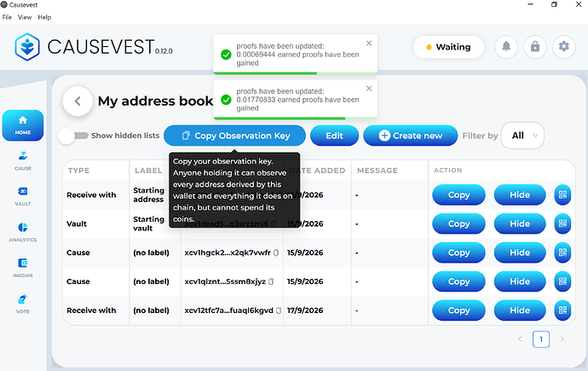
Task: Copy the xcv12tfc7a Receive with entry
Action: (x=458, y=310)
